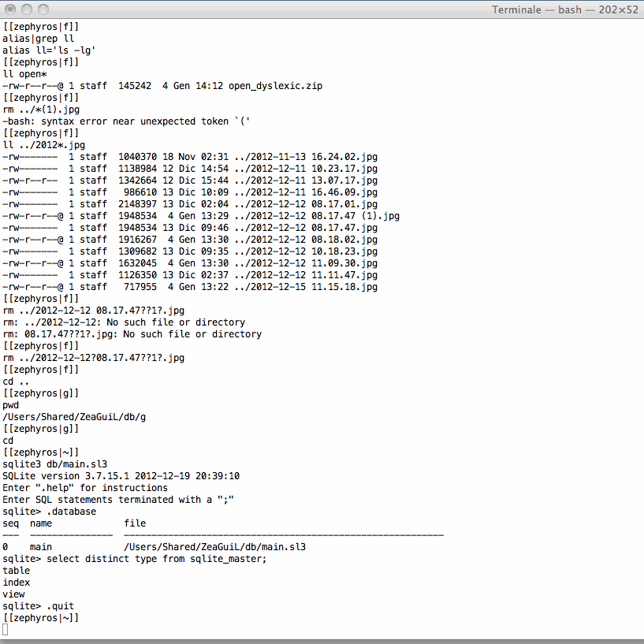The image size is (644, 644).
Task: Minimize the Terminale window
Action: [x=26, y=9]
